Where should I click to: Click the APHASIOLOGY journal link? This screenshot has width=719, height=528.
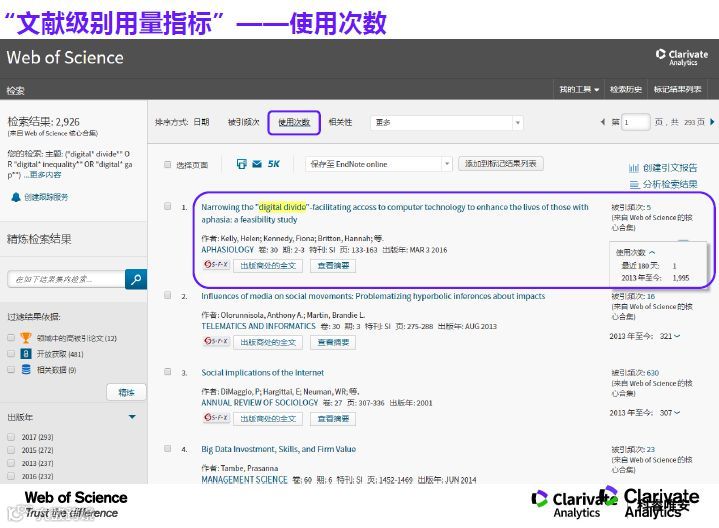pyautogui.click(x=227, y=250)
